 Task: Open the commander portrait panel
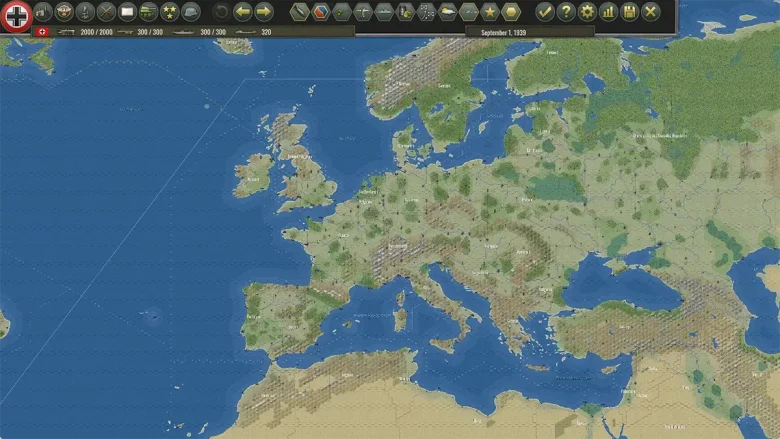point(64,12)
